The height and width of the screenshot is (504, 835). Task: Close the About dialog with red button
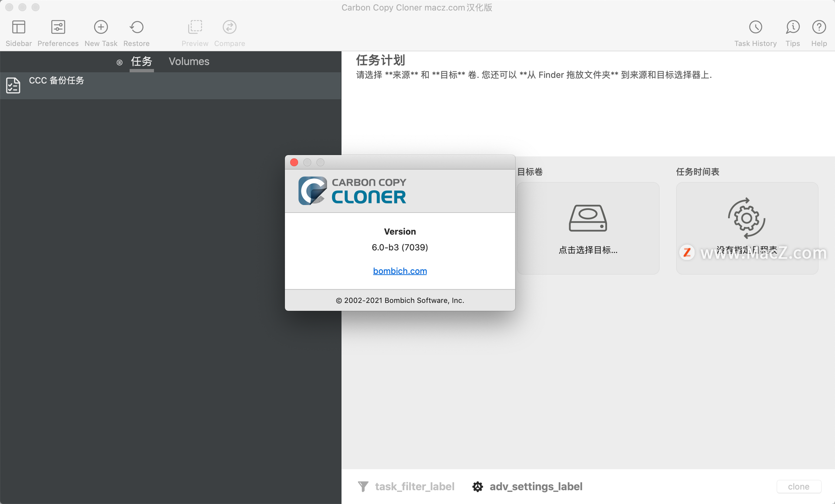[294, 162]
